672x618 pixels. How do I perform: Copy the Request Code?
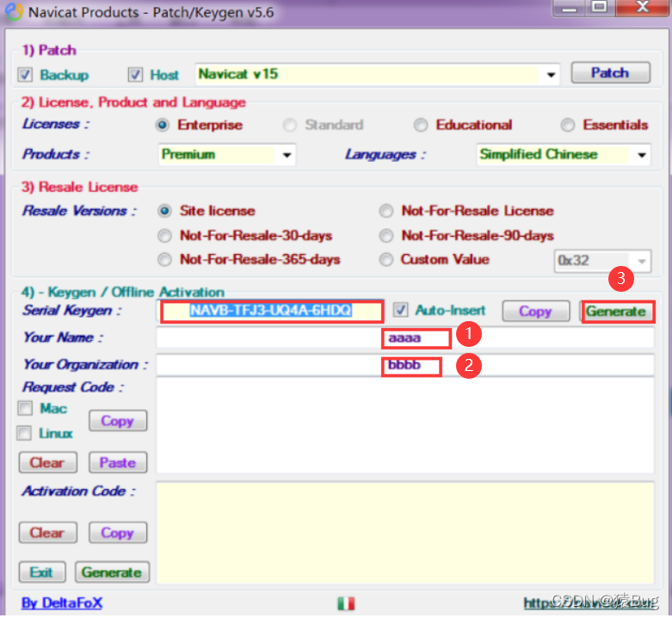pyautogui.click(x=118, y=421)
